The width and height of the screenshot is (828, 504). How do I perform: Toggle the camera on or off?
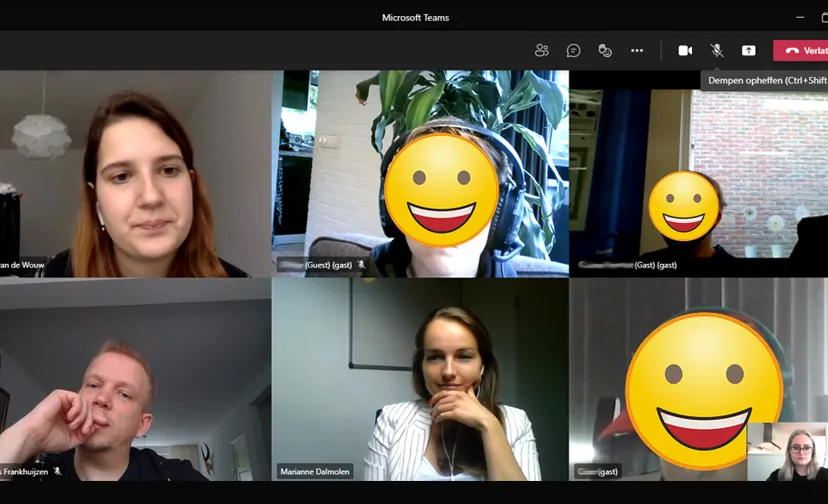(x=685, y=50)
